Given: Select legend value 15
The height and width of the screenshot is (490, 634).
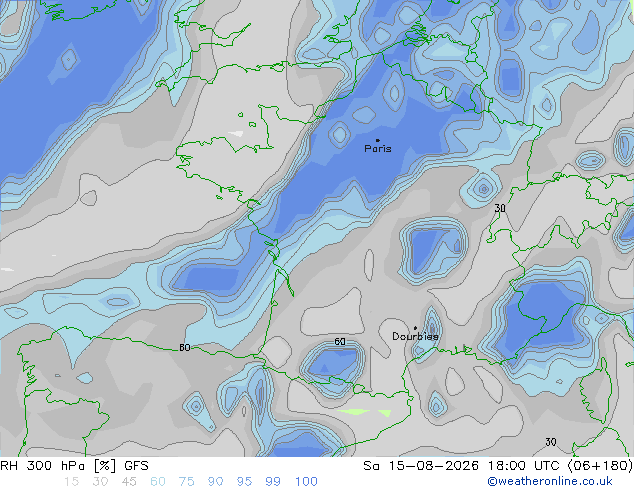Looking at the screenshot, I should click(71, 482).
